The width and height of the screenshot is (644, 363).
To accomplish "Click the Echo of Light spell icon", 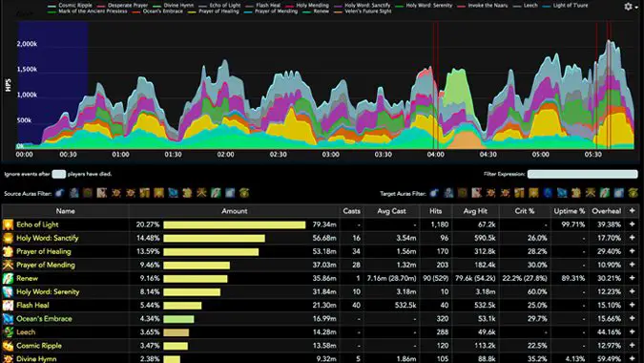I will [8, 224].
